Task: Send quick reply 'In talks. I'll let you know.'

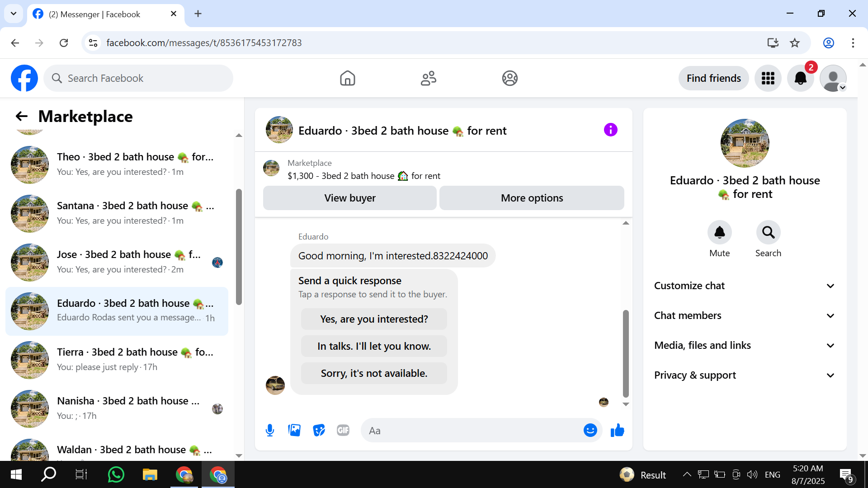Action: coord(374,346)
